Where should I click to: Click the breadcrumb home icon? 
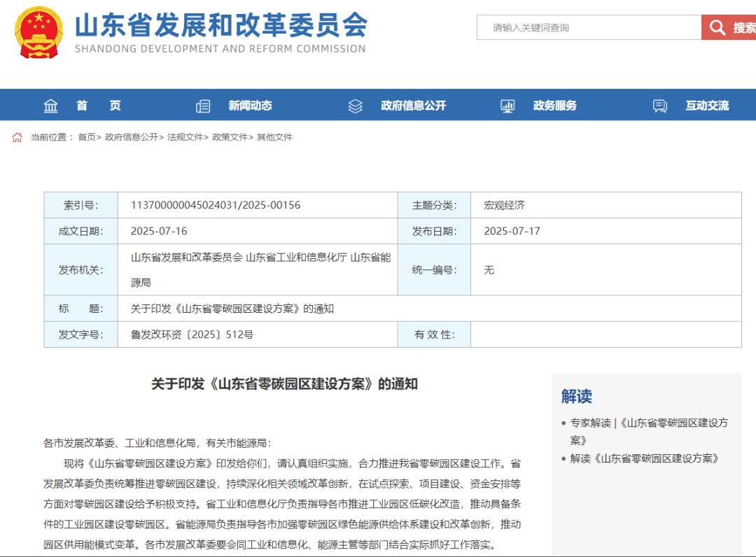tap(17, 137)
